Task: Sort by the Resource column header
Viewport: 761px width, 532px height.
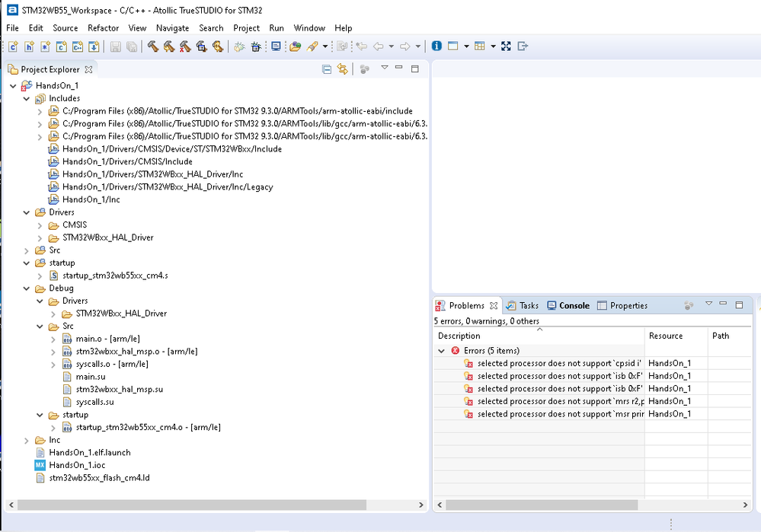Action: (676, 336)
